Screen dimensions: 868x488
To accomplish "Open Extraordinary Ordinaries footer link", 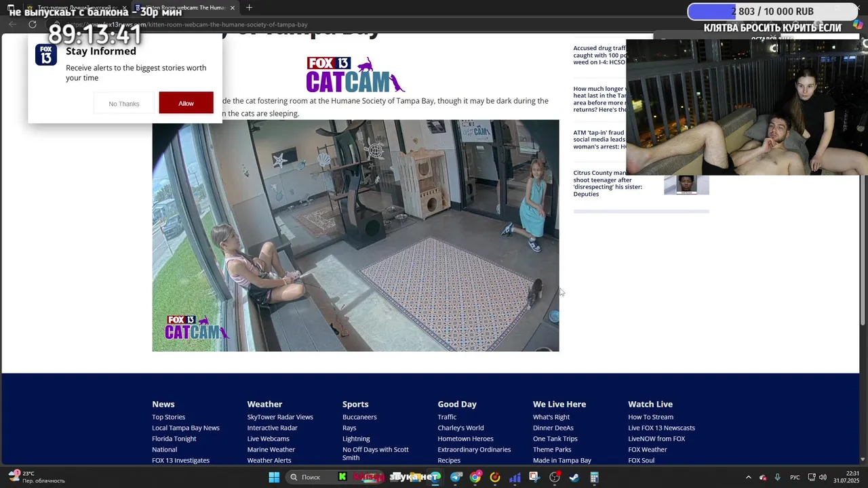I will [x=474, y=449].
